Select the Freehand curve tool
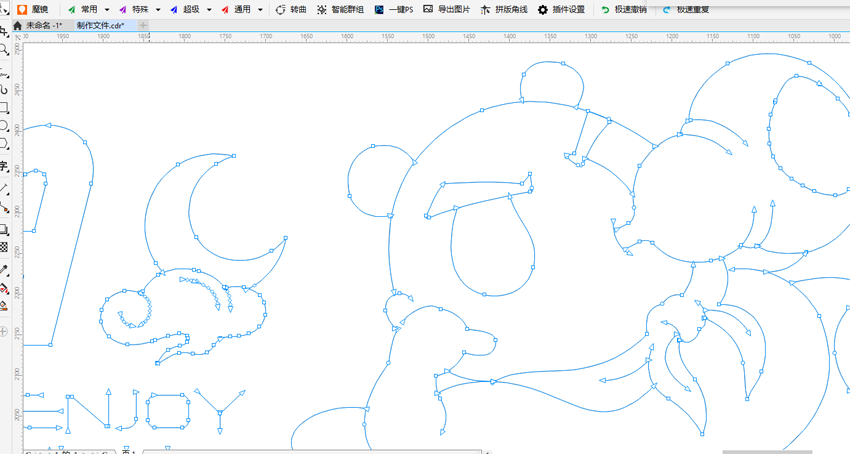This screenshot has width=850, height=454. [x=4, y=73]
